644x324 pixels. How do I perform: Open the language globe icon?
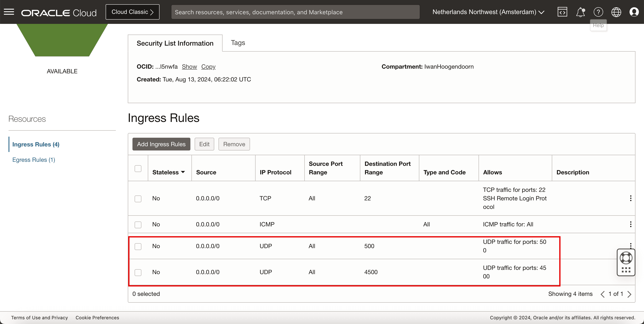[x=616, y=12]
